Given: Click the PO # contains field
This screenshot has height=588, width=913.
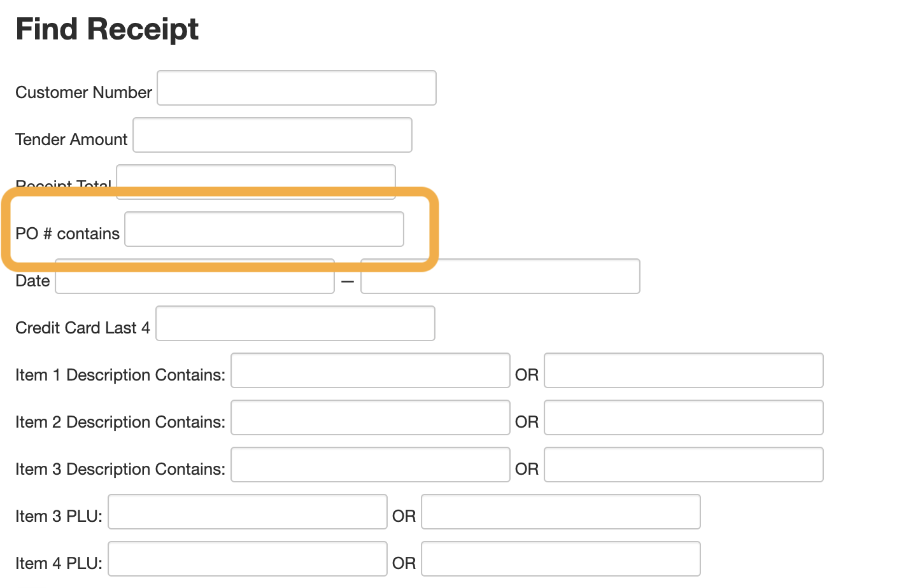Looking at the screenshot, I should click(264, 229).
